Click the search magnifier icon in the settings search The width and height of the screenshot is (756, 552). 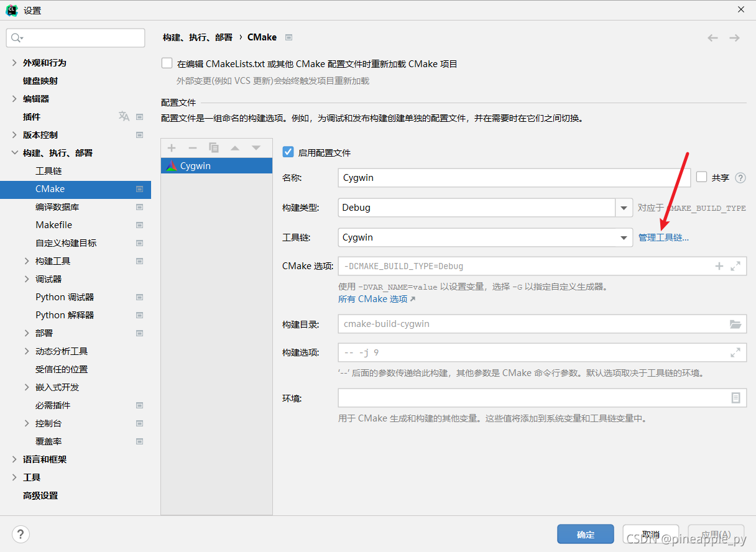point(17,38)
